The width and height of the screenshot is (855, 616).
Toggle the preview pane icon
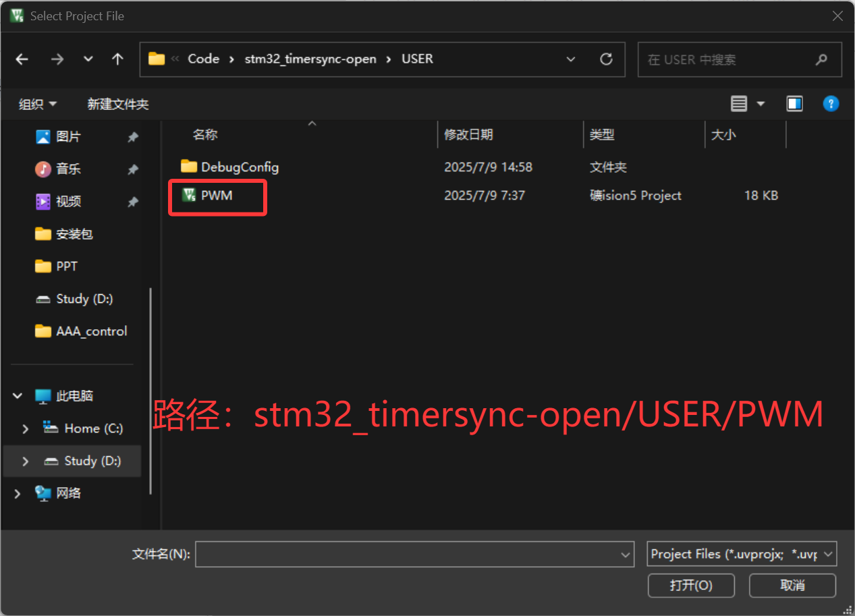coord(794,104)
